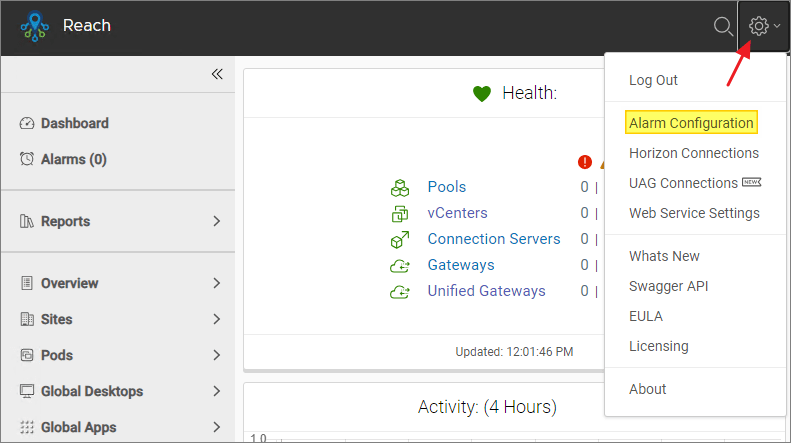Click the red error status icon
This screenshot has height=443, width=791.
(x=585, y=162)
